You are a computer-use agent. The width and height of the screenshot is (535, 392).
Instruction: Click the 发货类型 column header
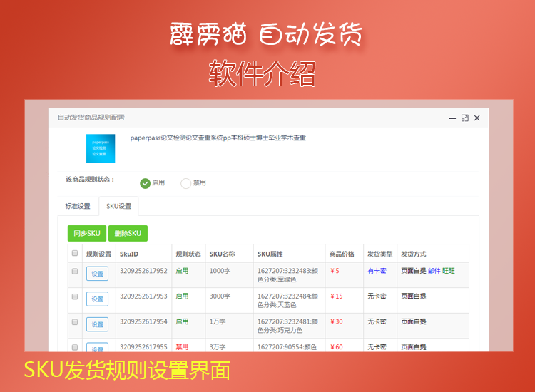coord(379,254)
